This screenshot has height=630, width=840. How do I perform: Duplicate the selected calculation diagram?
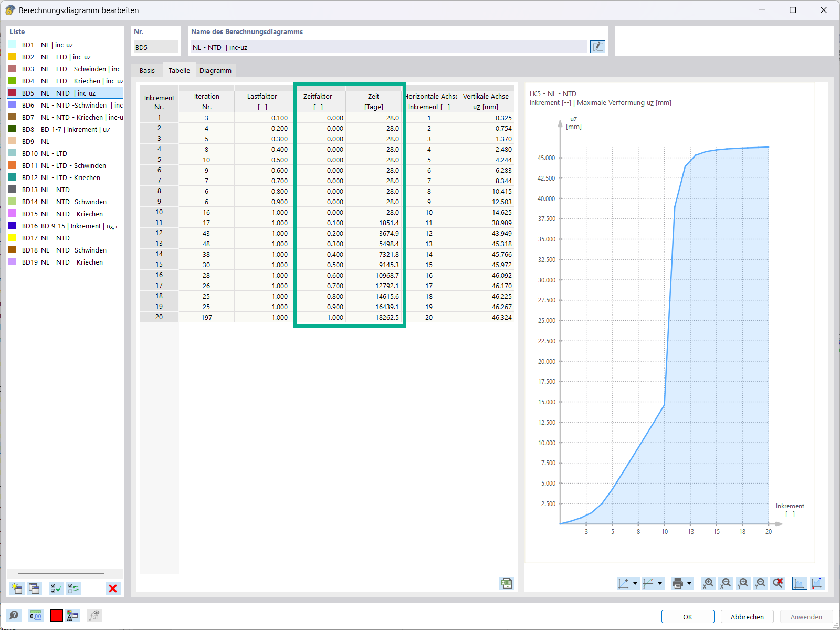tap(35, 589)
